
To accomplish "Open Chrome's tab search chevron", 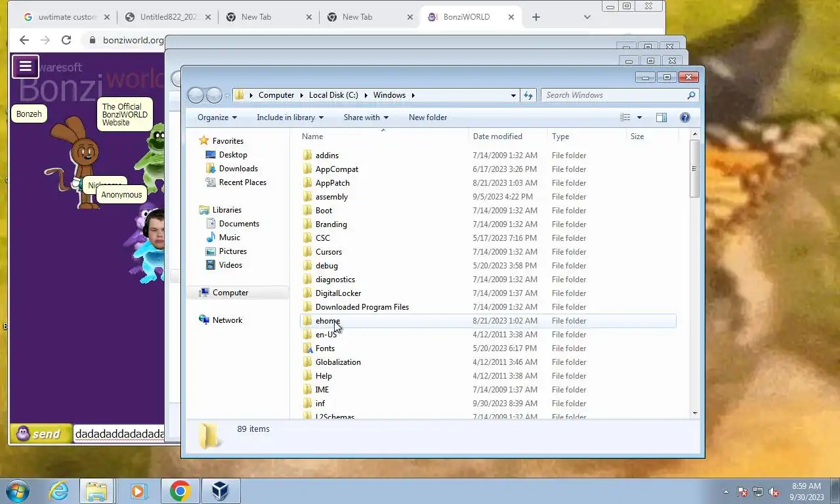I will 587,17.
